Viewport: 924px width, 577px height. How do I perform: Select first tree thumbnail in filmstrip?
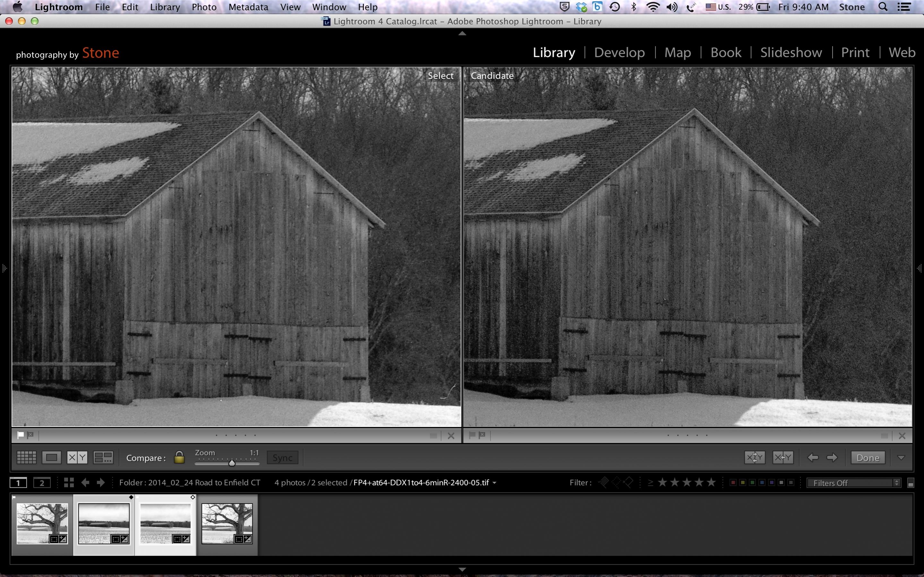42,523
